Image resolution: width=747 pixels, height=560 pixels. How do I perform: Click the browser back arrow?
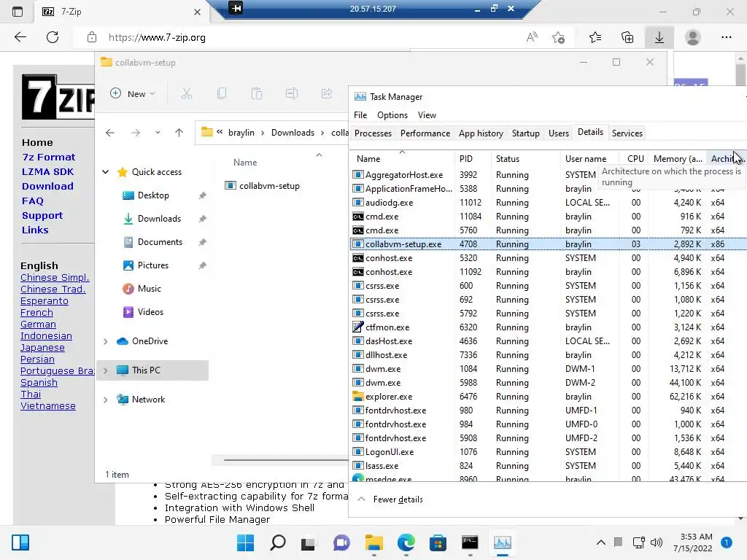pos(20,37)
